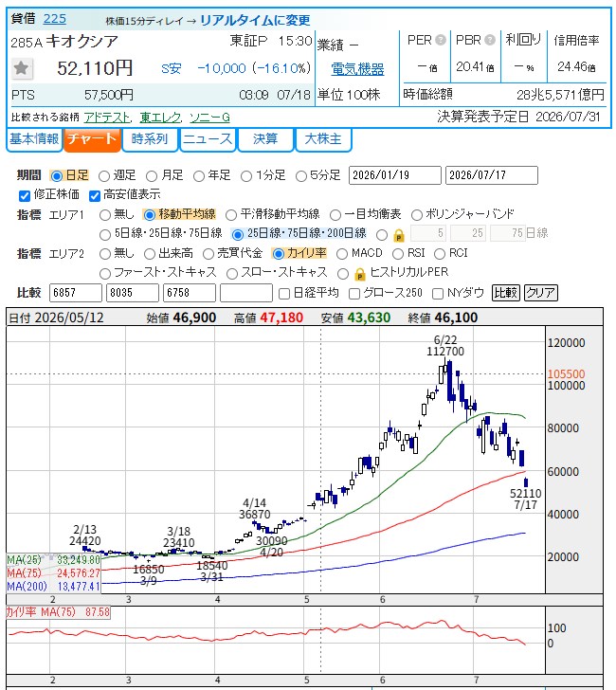Switch to the 時系列 tab
This screenshot has height=690, width=616.
150,139
